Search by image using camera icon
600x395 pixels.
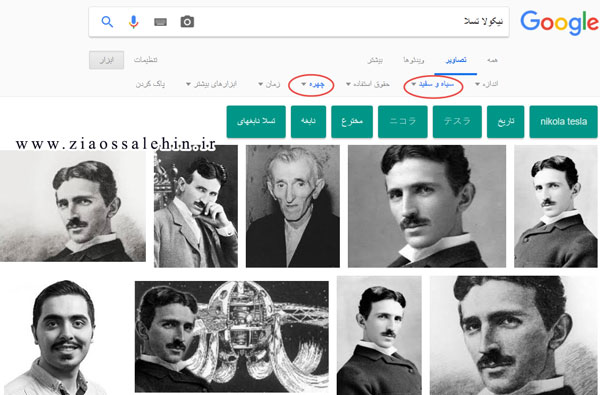tap(187, 22)
